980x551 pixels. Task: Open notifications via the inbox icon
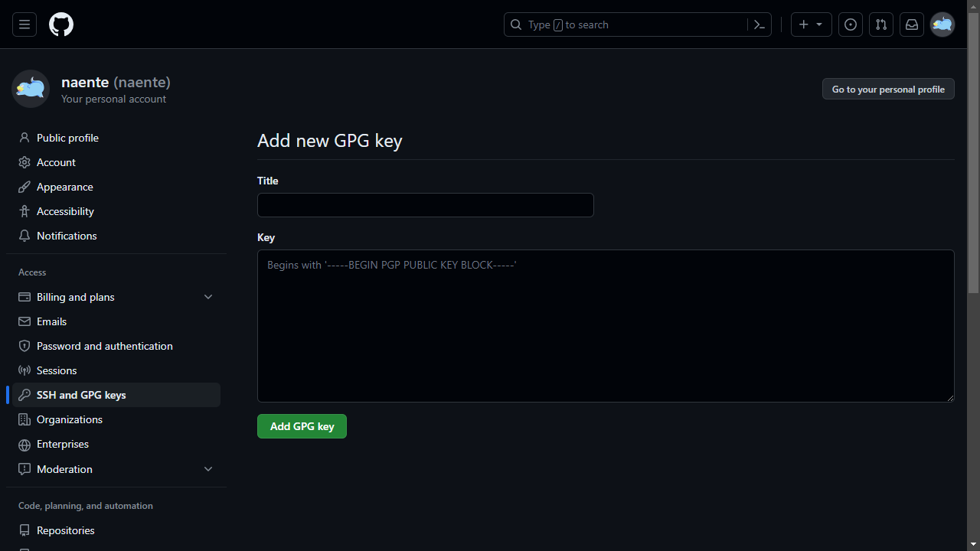click(911, 24)
